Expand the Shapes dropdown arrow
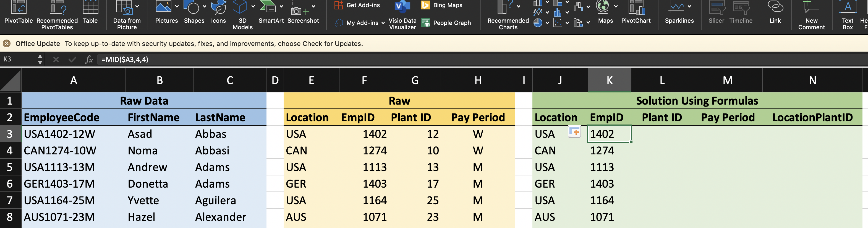The width and height of the screenshot is (868, 228). pyautogui.click(x=205, y=6)
